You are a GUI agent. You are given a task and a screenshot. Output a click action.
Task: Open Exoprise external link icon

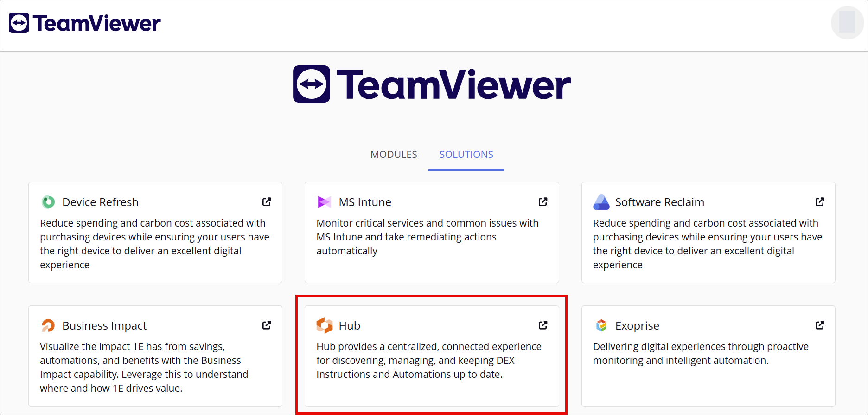tap(820, 325)
